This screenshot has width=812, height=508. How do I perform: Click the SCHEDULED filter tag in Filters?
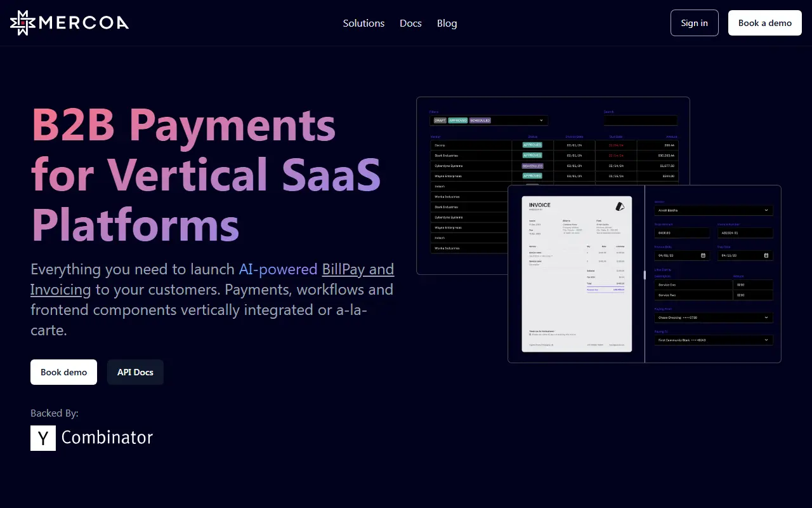click(480, 120)
